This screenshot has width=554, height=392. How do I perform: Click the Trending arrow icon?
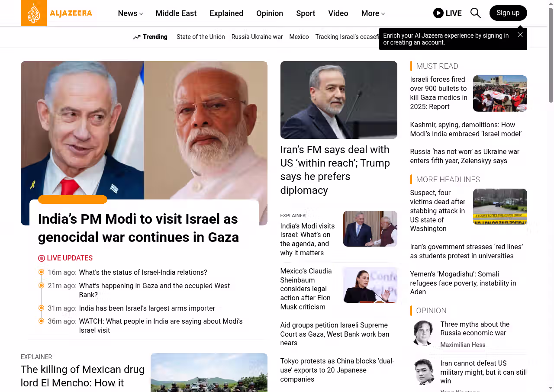click(137, 37)
